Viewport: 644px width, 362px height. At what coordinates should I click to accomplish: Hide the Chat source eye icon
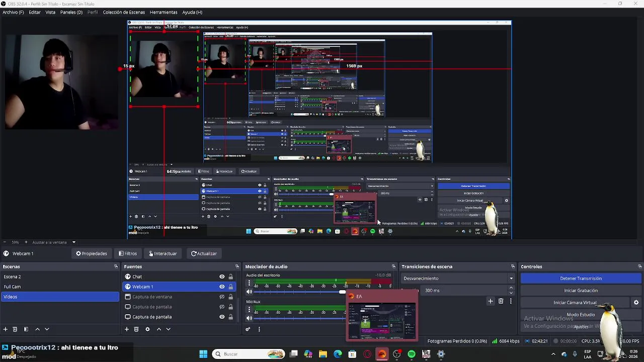point(222,277)
